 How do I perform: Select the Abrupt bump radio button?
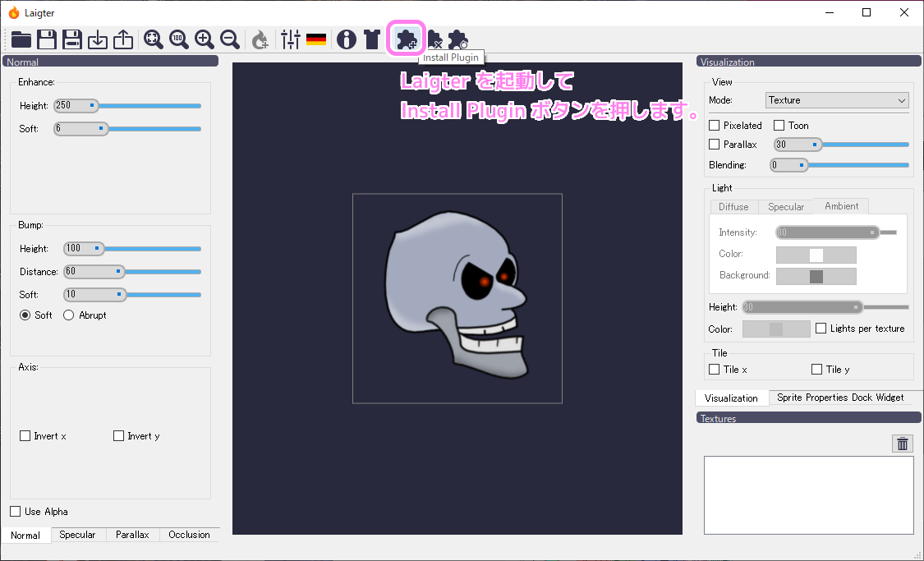tap(68, 315)
